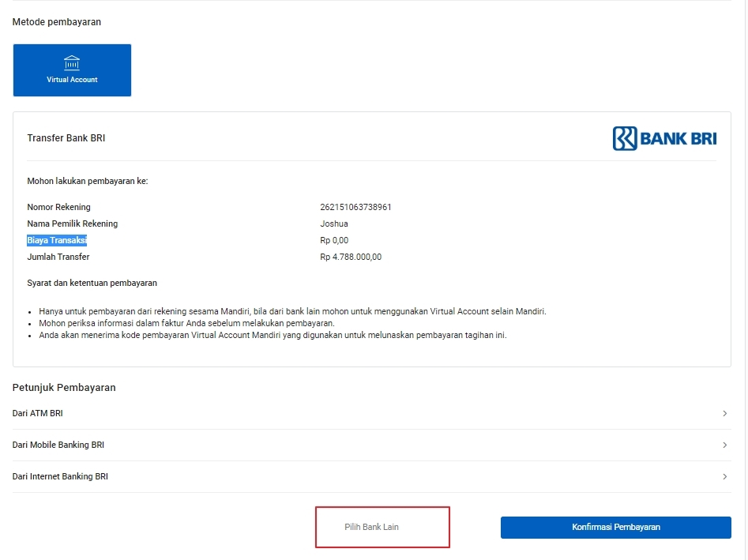
Task: Expand the chevron beside Dari ATM BRI
Action: pos(724,413)
